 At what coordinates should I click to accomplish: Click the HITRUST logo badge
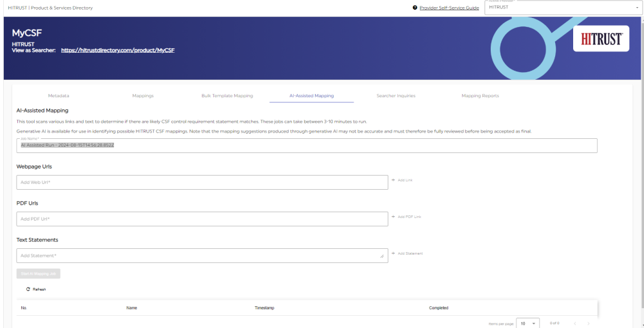(x=601, y=39)
